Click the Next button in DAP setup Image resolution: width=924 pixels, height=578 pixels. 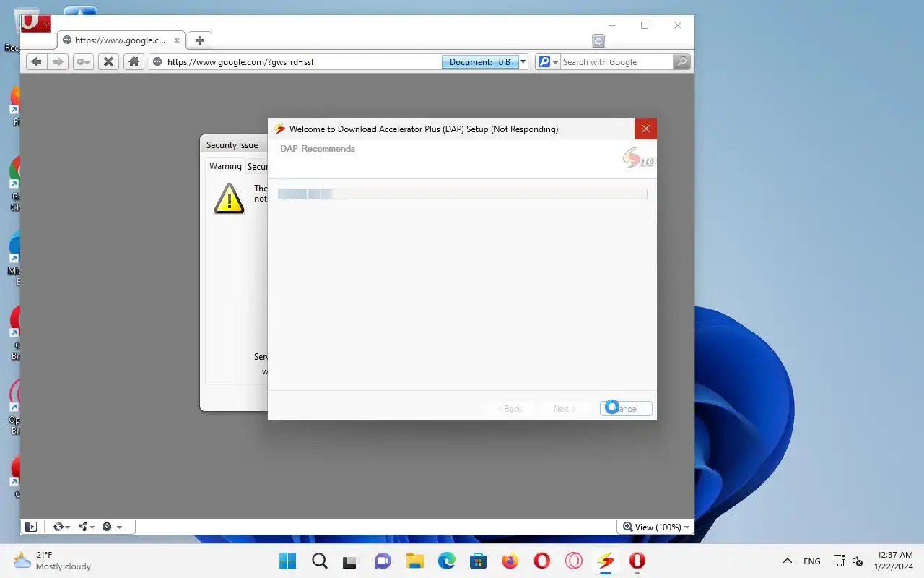565,408
